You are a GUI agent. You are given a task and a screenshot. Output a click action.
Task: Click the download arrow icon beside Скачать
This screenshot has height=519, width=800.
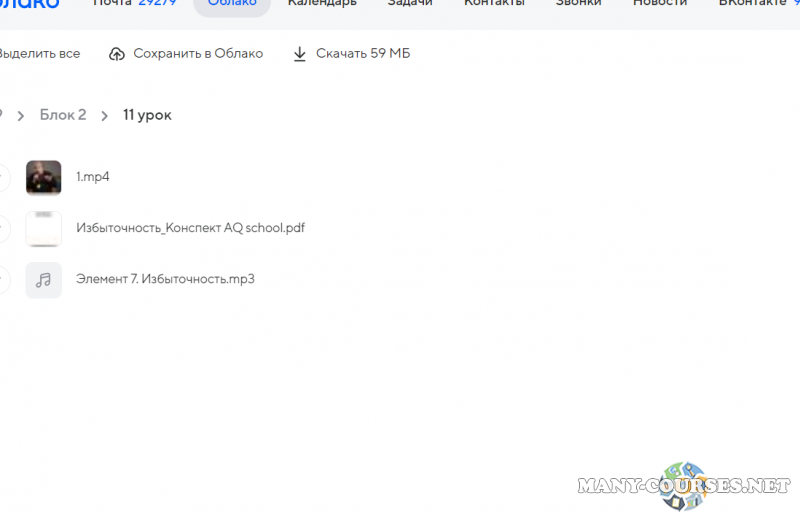pyautogui.click(x=299, y=54)
